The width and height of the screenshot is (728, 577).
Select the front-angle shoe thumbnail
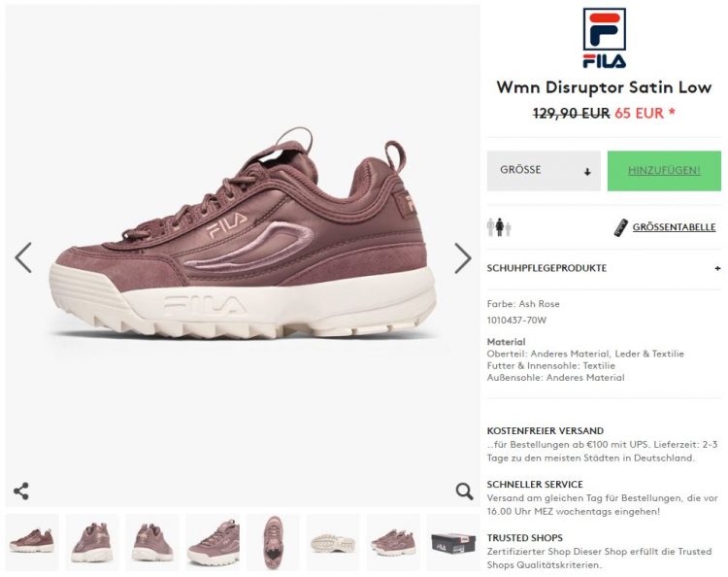pos(92,542)
